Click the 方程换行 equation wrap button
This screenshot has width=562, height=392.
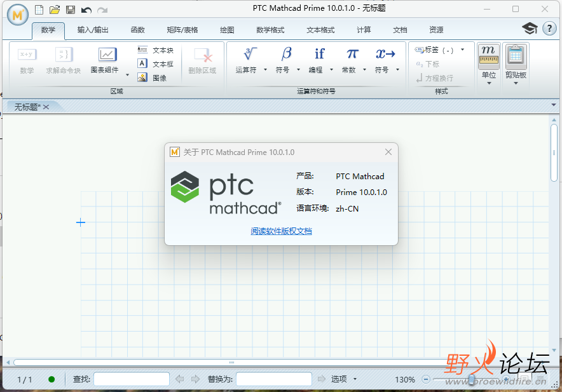[x=435, y=78]
